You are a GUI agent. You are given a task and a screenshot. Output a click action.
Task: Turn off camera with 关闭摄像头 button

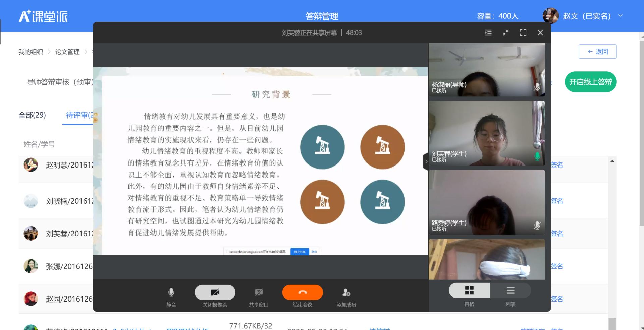(x=215, y=292)
